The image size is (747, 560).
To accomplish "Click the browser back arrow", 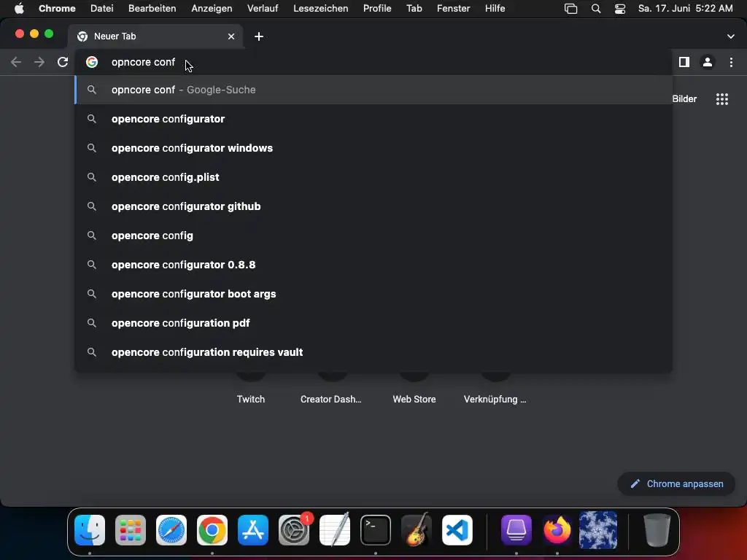I will [x=16, y=62].
